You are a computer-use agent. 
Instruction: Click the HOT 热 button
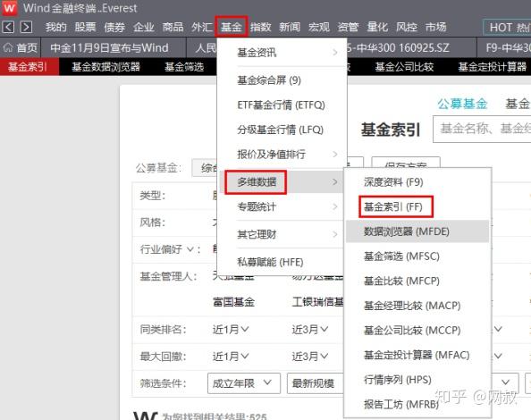click(x=507, y=28)
